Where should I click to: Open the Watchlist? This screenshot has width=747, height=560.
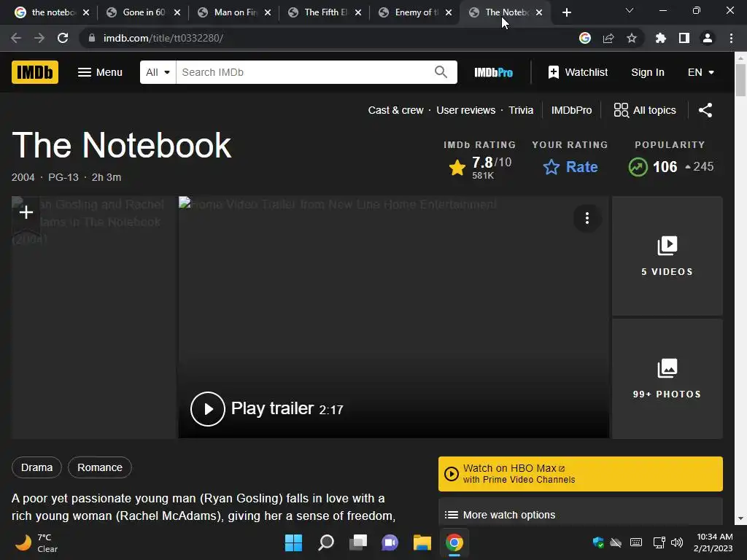pos(578,72)
